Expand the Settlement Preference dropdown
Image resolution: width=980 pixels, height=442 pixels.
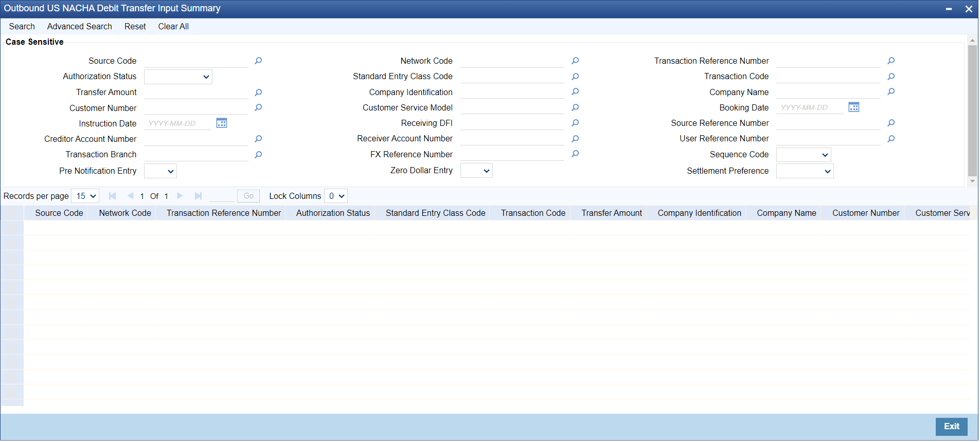[805, 171]
